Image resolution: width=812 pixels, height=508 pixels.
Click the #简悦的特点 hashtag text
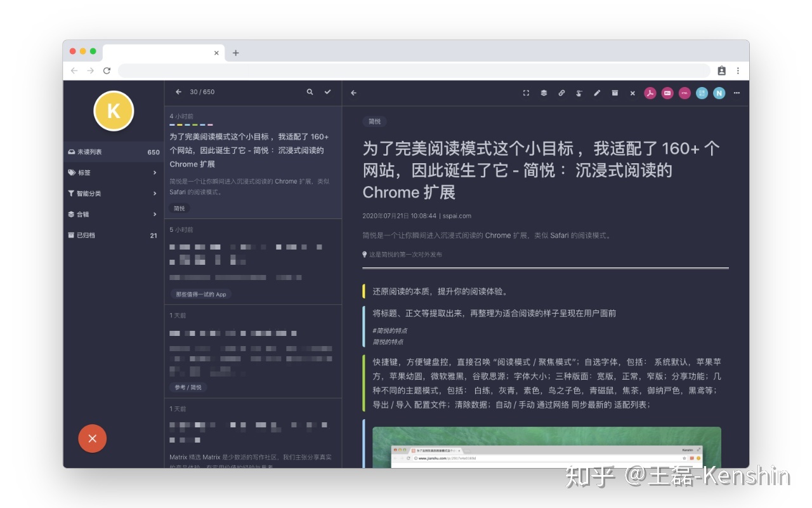tap(390, 331)
